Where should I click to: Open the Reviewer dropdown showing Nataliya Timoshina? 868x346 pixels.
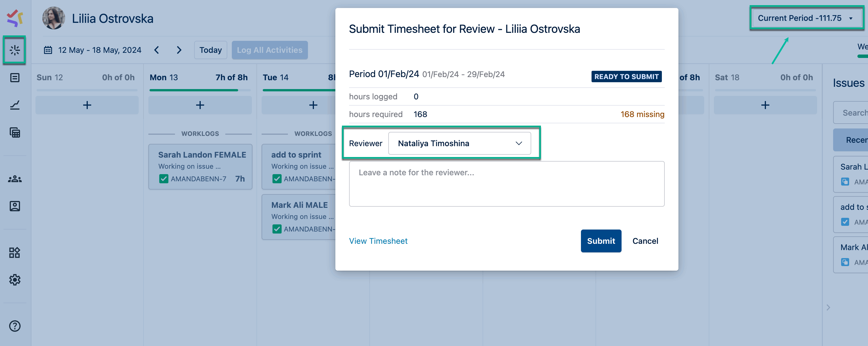[x=459, y=143]
